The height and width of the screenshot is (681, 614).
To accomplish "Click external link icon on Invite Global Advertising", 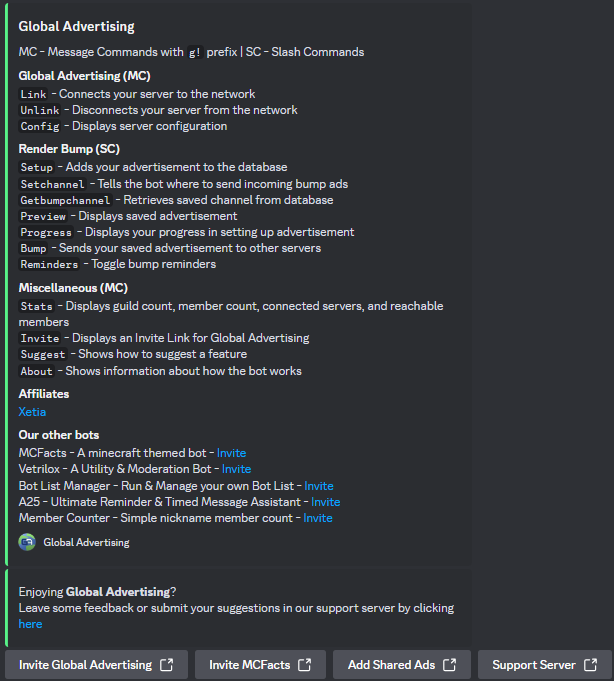I will (166, 664).
